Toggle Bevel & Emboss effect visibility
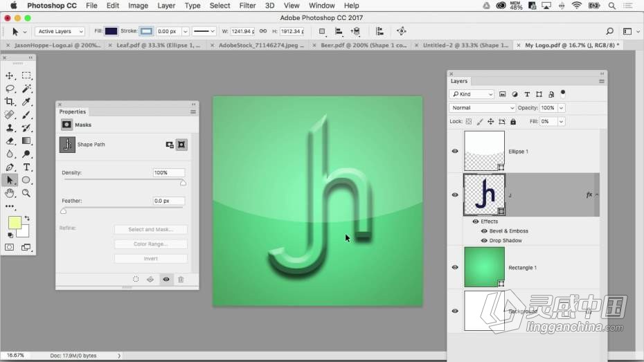 484,231
